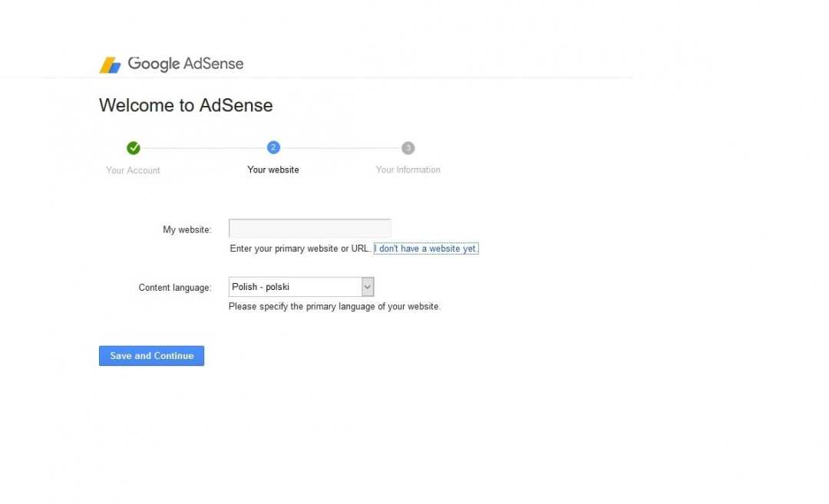Viewport: 829px width, 504px height.
Task: Select the Your website step label
Action: [273, 170]
